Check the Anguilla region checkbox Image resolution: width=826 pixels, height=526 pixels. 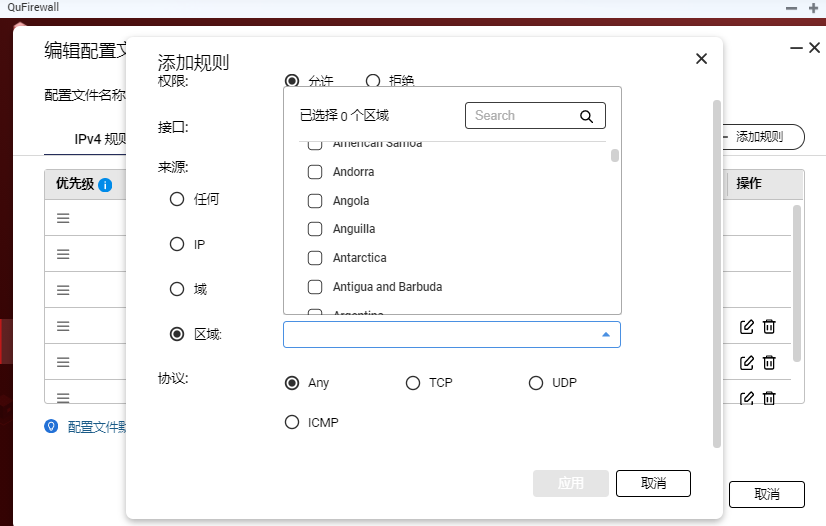[x=315, y=229]
